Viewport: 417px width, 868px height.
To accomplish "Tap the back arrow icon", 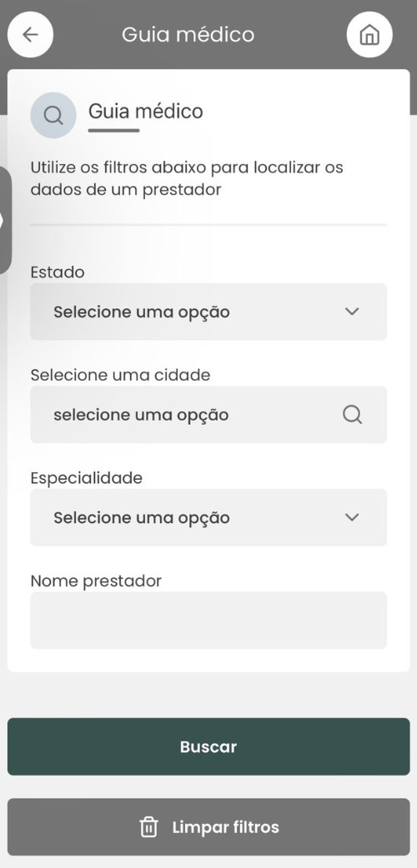I will coord(31,34).
